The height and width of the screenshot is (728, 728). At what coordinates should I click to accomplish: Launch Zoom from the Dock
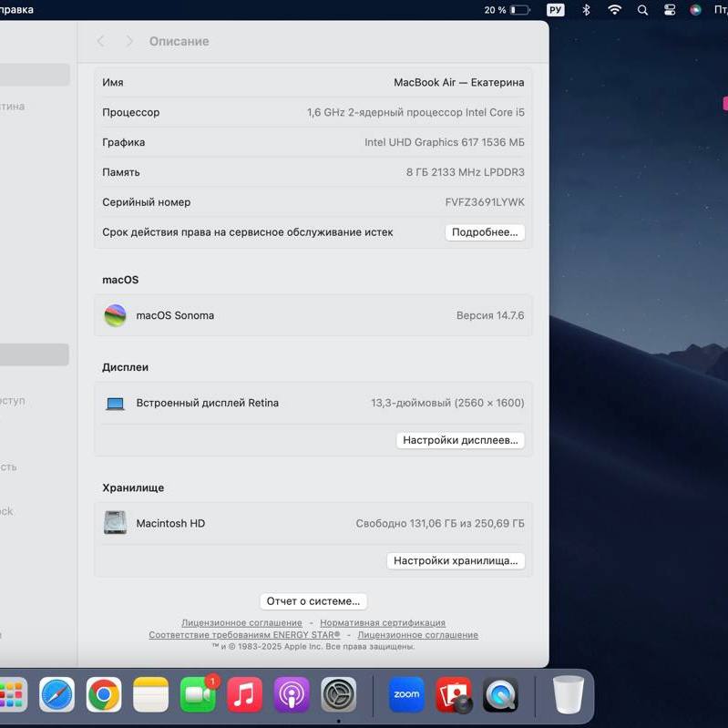(x=406, y=694)
